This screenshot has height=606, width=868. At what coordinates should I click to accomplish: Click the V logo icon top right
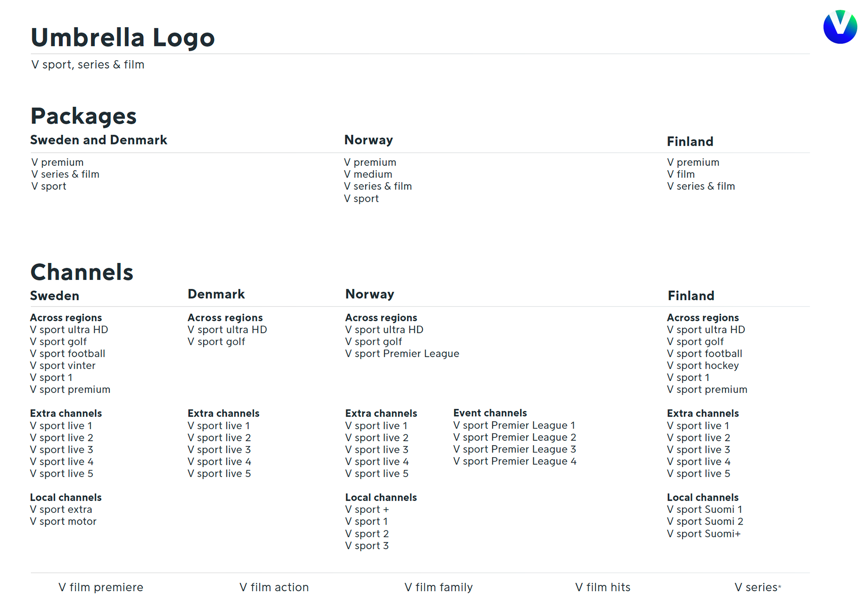[840, 27]
